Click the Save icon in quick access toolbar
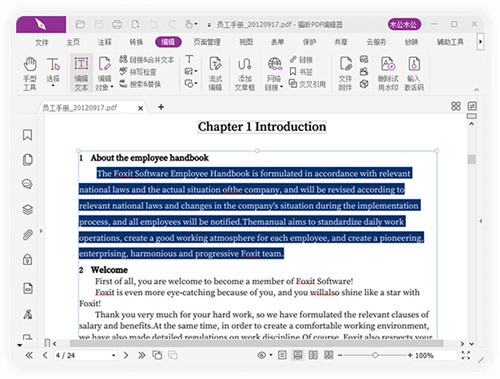 pos(99,24)
